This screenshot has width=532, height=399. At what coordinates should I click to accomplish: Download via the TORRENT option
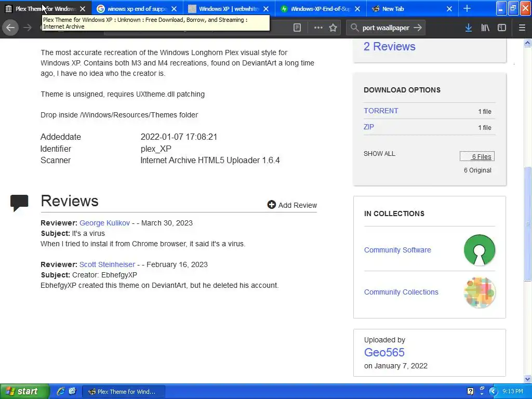pos(381,111)
